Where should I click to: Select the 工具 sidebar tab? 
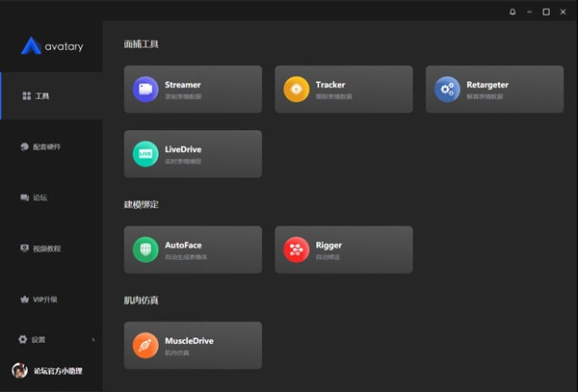tap(41, 96)
